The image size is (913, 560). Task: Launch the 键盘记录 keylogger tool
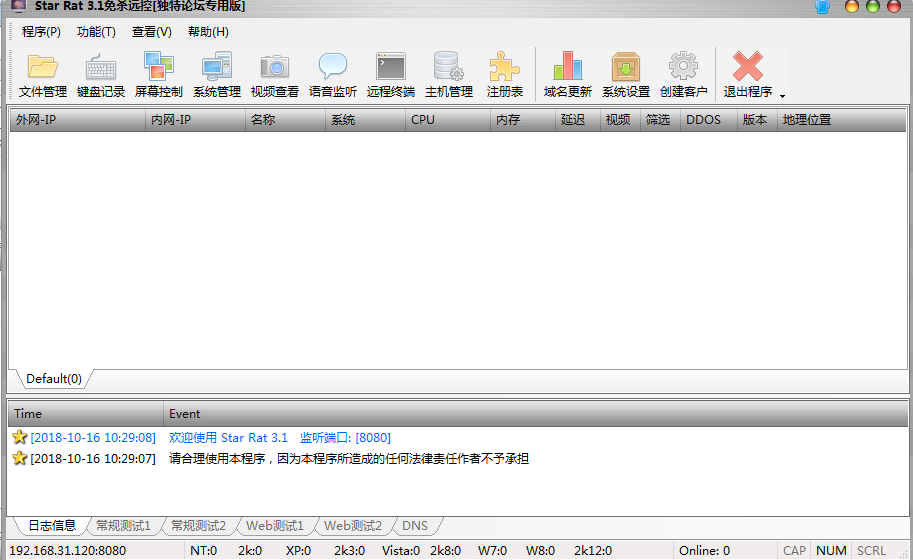[x=101, y=75]
